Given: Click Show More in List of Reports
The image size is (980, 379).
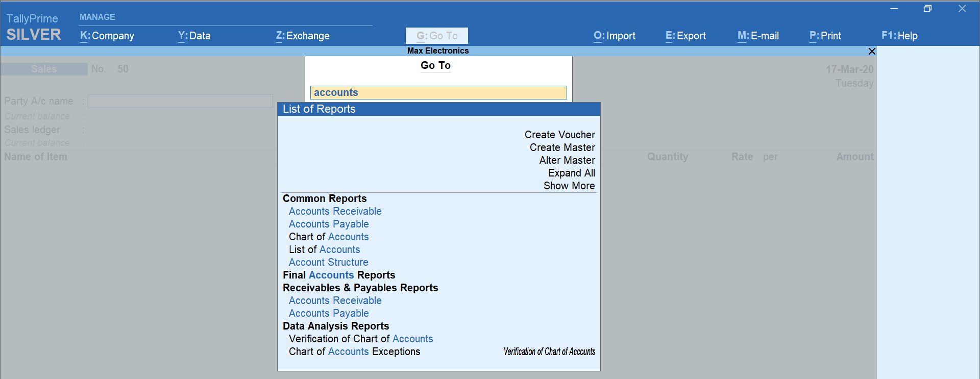Looking at the screenshot, I should pyautogui.click(x=569, y=186).
